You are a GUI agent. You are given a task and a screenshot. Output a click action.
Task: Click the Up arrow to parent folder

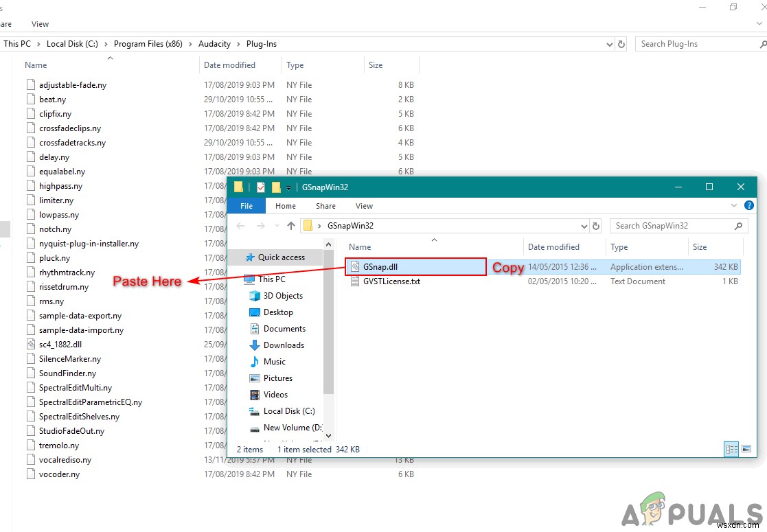tap(291, 225)
